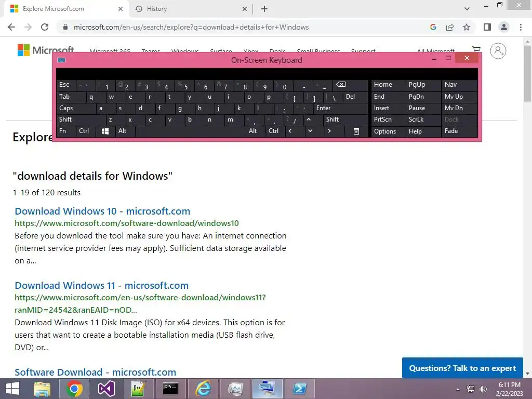Click the PrtScn key

[388, 119]
